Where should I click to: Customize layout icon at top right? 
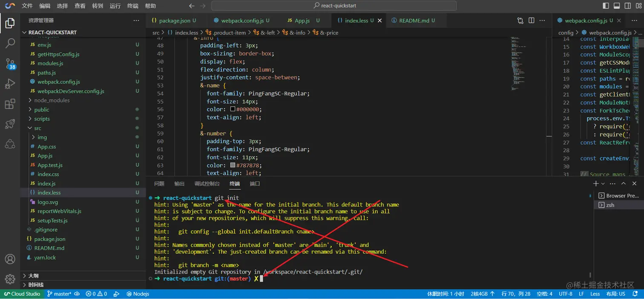coord(639,6)
